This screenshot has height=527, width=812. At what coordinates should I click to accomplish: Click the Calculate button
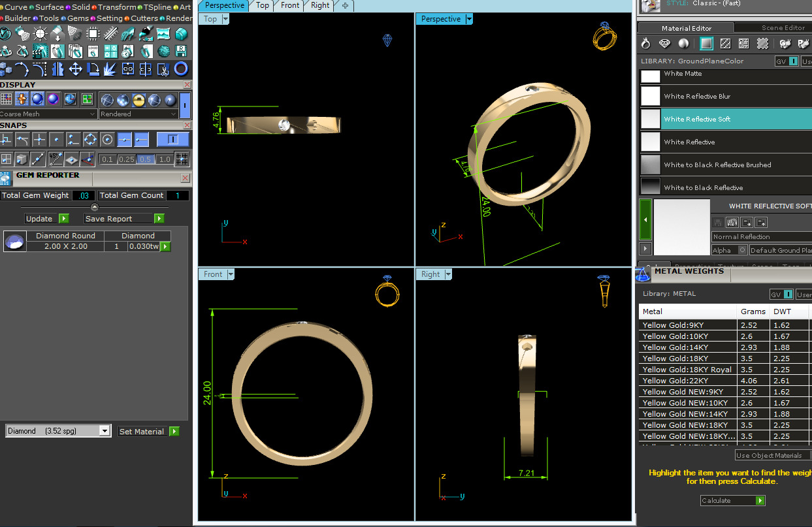point(732,501)
